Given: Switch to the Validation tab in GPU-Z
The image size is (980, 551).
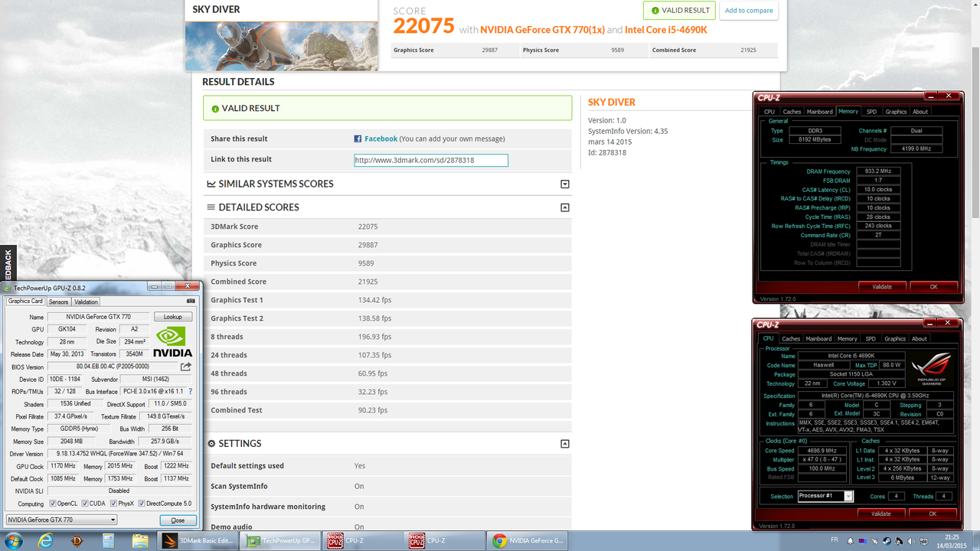Looking at the screenshot, I should coord(86,302).
